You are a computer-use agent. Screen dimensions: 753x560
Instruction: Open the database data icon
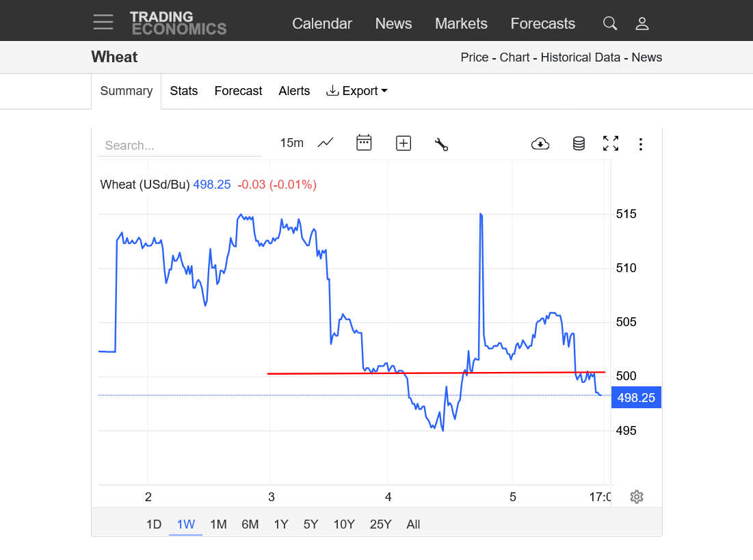click(x=579, y=144)
